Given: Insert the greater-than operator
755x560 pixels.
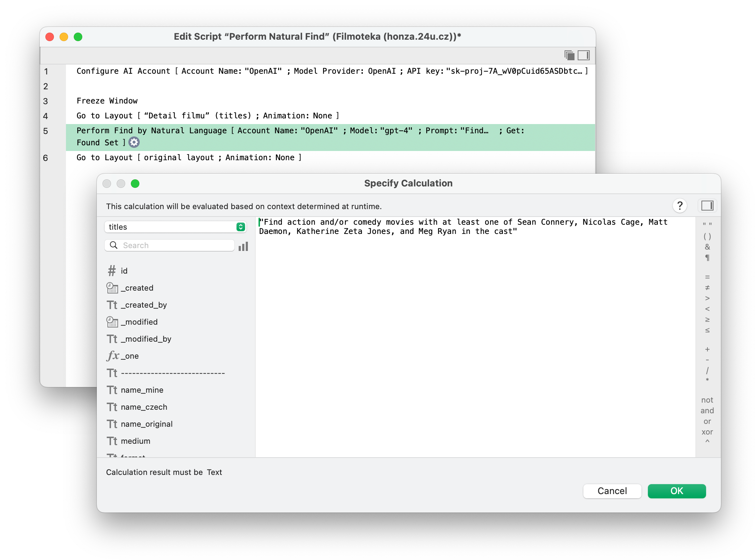Looking at the screenshot, I should tap(707, 298).
